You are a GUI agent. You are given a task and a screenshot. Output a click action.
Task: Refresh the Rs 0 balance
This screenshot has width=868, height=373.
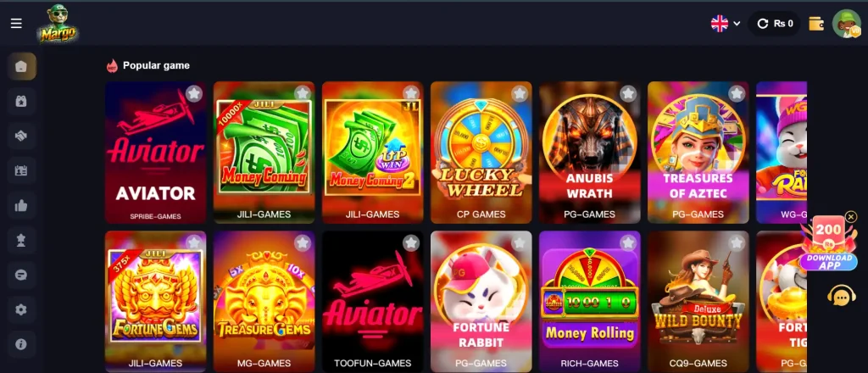tap(763, 24)
